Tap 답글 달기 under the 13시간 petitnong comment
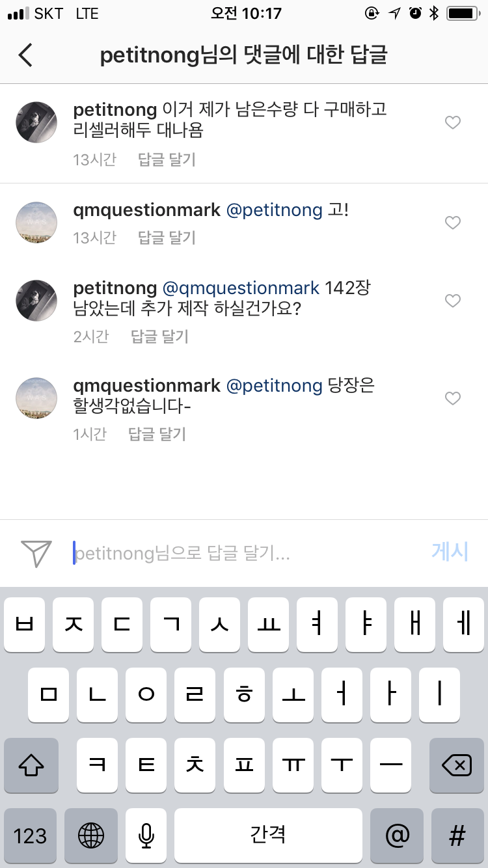 (167, 159)
